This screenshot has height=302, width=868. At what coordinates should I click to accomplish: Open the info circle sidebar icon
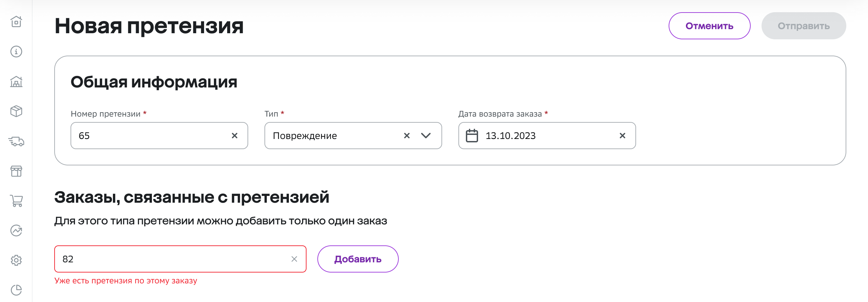[16, 52]
